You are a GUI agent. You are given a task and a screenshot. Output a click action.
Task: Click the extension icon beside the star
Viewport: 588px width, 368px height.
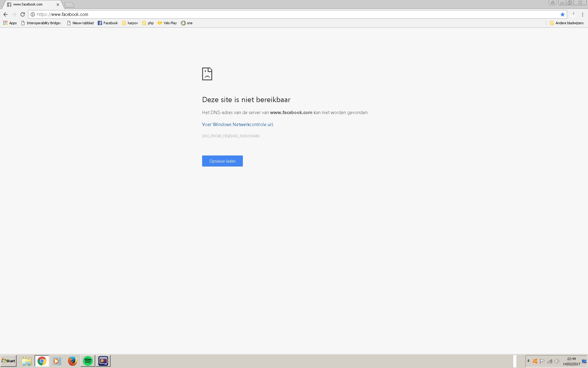click(572, 14)
